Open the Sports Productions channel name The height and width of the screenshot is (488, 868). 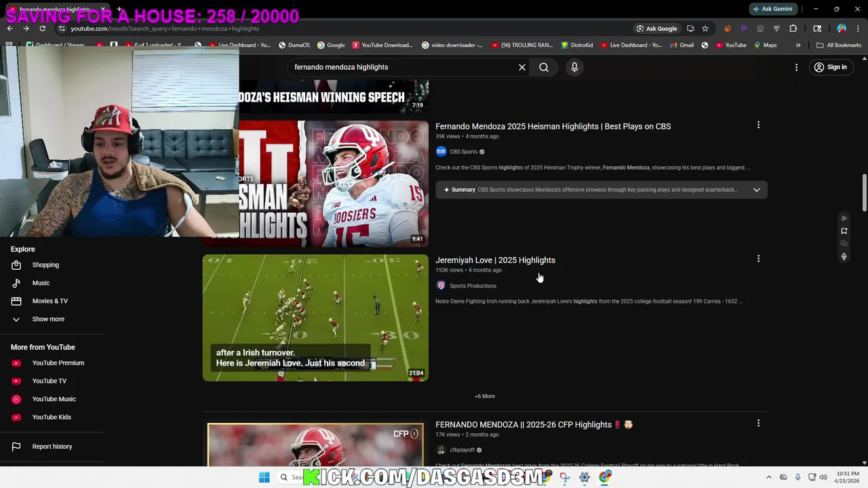(473, 286)
